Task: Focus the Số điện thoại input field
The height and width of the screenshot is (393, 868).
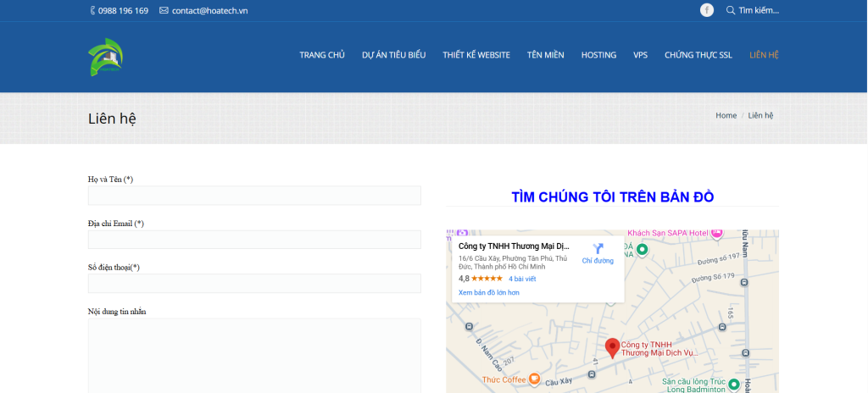Action: coord(254,284)
